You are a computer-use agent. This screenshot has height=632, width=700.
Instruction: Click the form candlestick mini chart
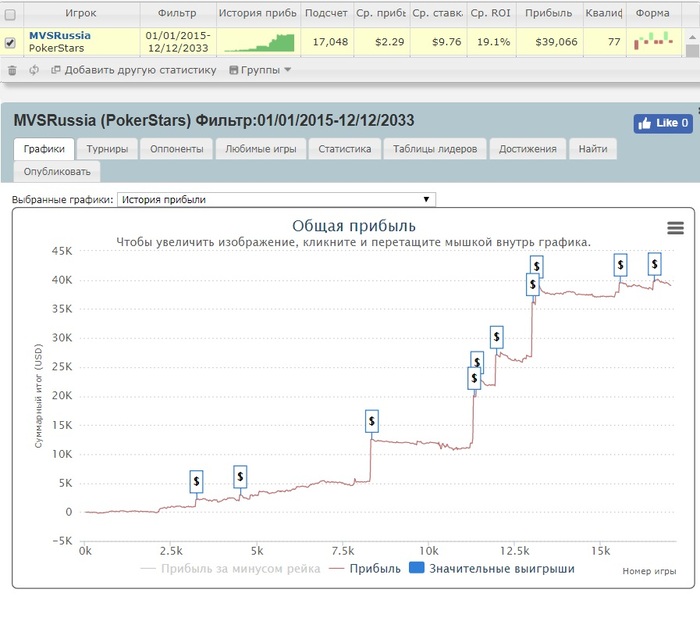(x=654, y=41)
